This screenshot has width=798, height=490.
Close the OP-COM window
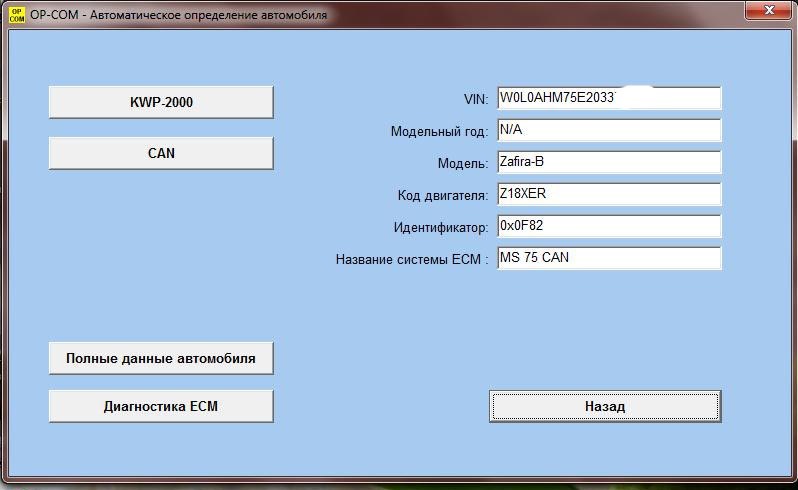769,10
